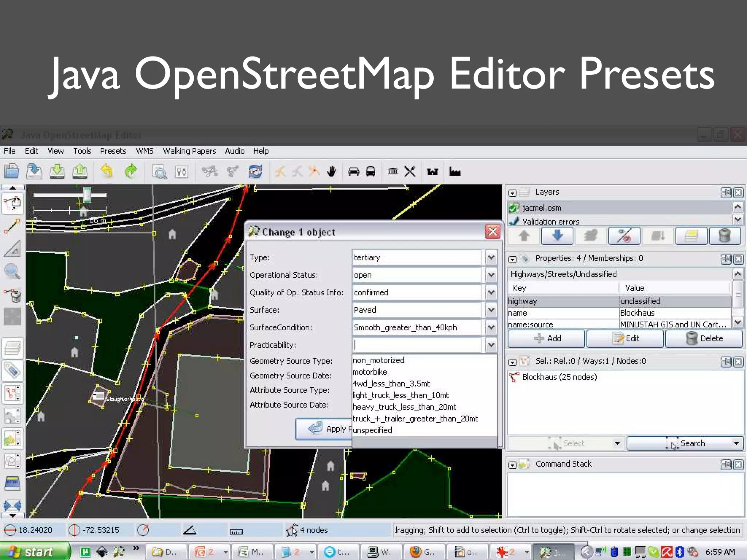Click the Edit property button

click(x=625, y=338)
